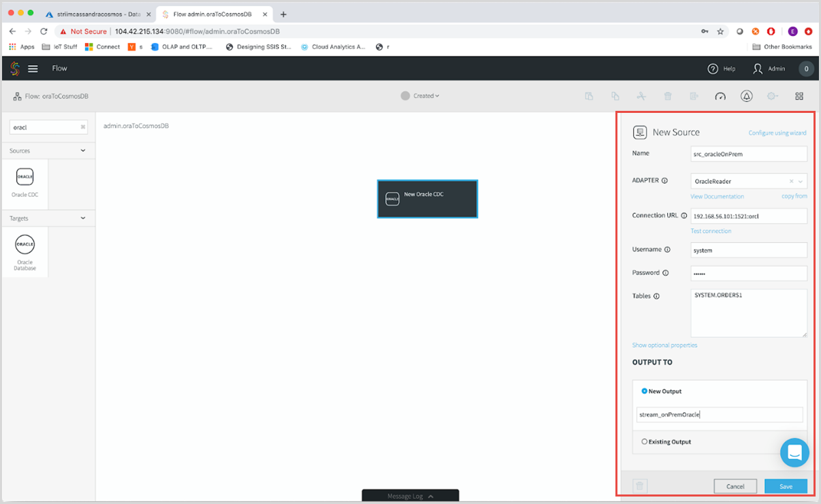Viewport: 821px width, 504px height.
Task: Click the Test connection link
Action: [711, 231]
